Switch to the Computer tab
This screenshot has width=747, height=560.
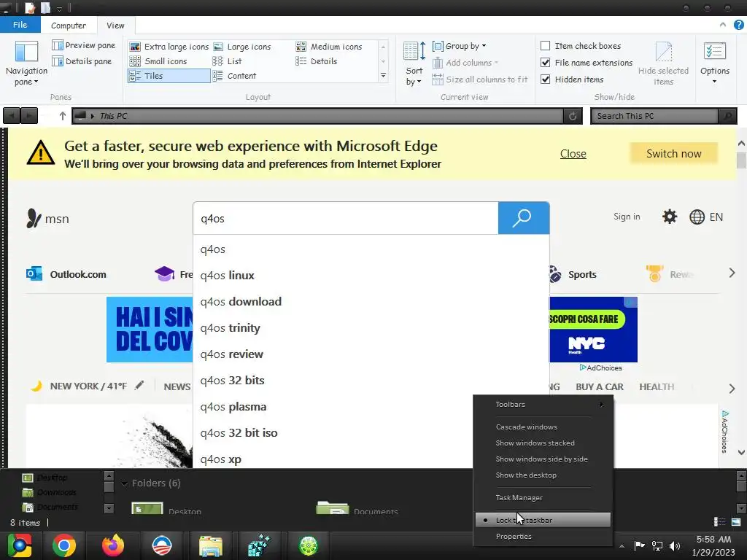coord(69,26)
